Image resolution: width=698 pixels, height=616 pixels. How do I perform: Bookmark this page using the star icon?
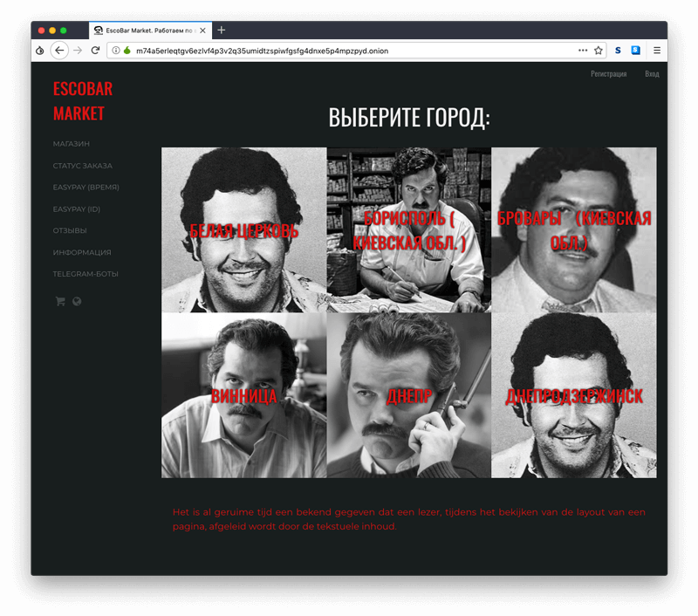coord(599,51)
